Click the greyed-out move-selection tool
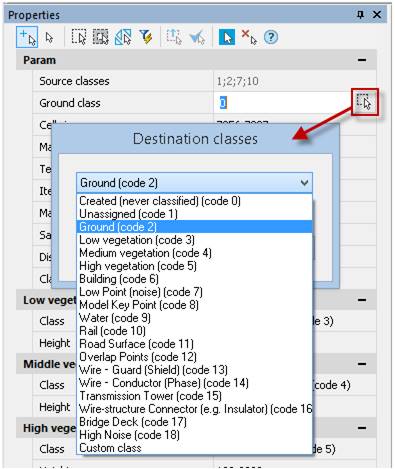Screen dimensions: 395x469 click(174, 37)
